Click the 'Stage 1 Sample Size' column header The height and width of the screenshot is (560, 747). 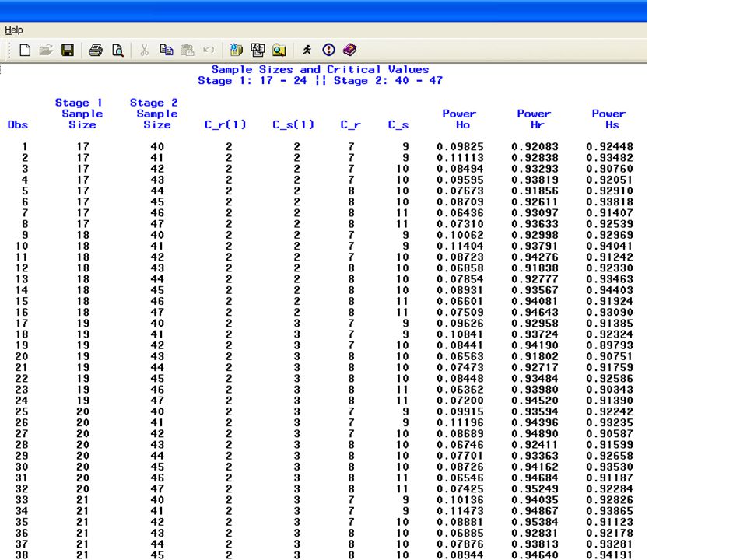[79, 114]
